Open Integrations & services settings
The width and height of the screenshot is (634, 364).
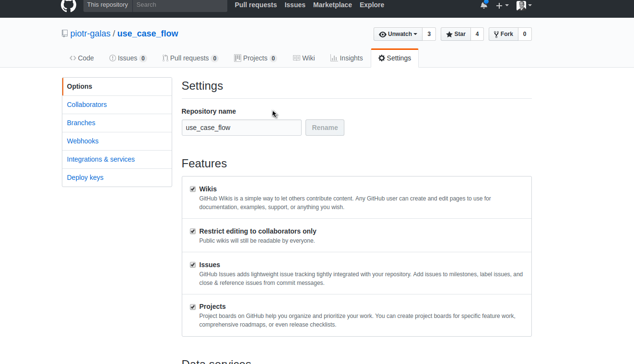coord(117,159)
